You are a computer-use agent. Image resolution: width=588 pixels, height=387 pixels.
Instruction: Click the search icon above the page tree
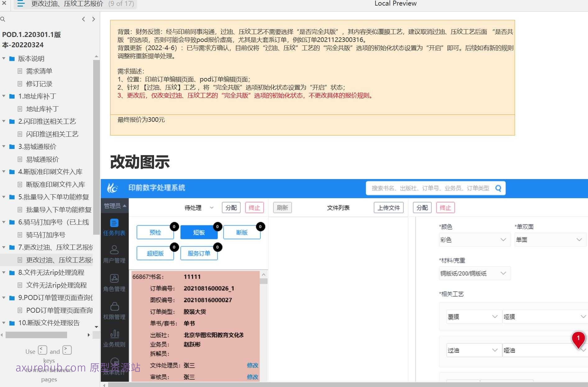pos(3,19)
